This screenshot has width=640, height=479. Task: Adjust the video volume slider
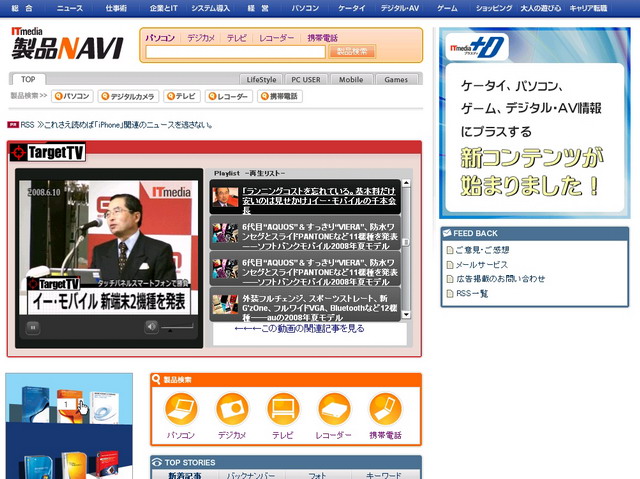pos(177,327)
